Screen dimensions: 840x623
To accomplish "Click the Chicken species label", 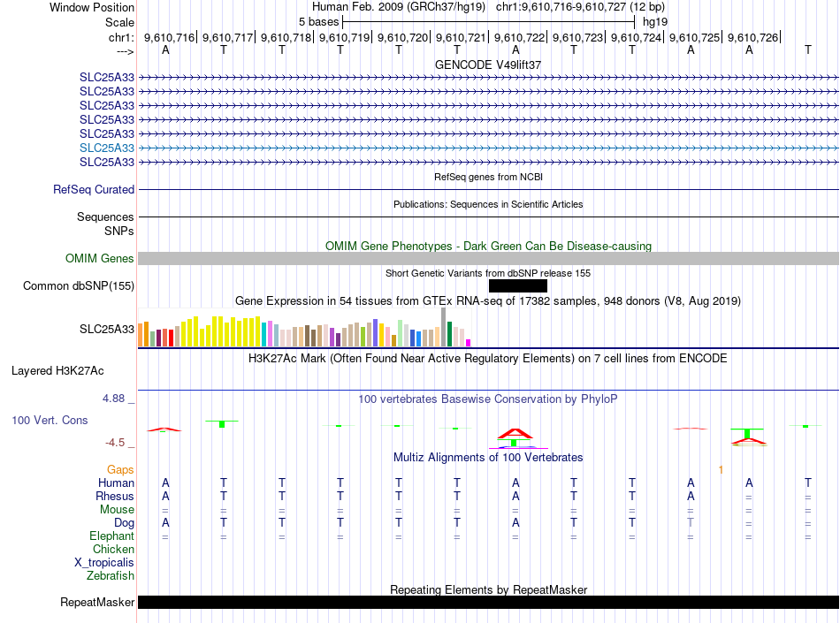I will [x=113, y=549].
